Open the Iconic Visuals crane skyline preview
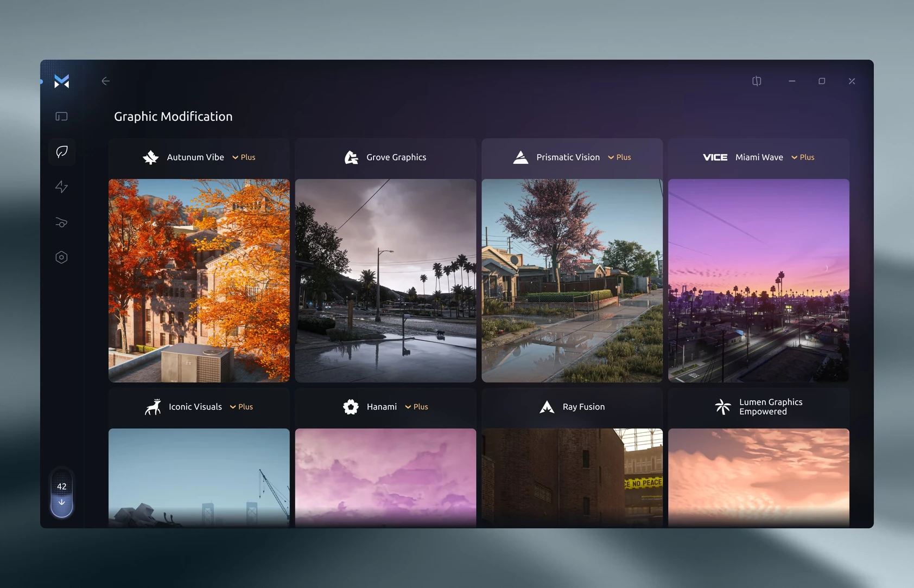Screen dimensions: 914x588 (x=199, y=478)
